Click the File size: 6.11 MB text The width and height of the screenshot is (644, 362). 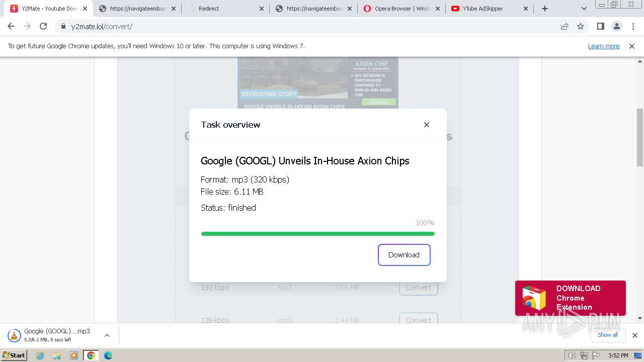(x=232, y=192)
